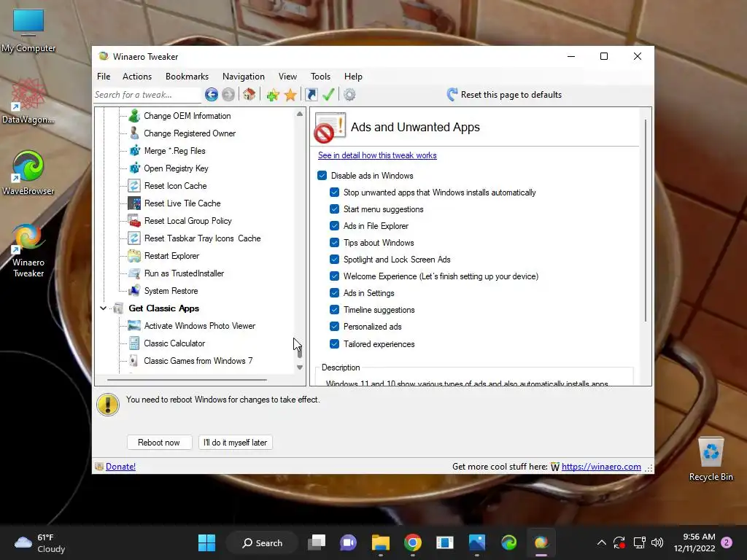747x560 pixels.
Task: Click the right pane vertical scrollbar
Action: [646, 220]
